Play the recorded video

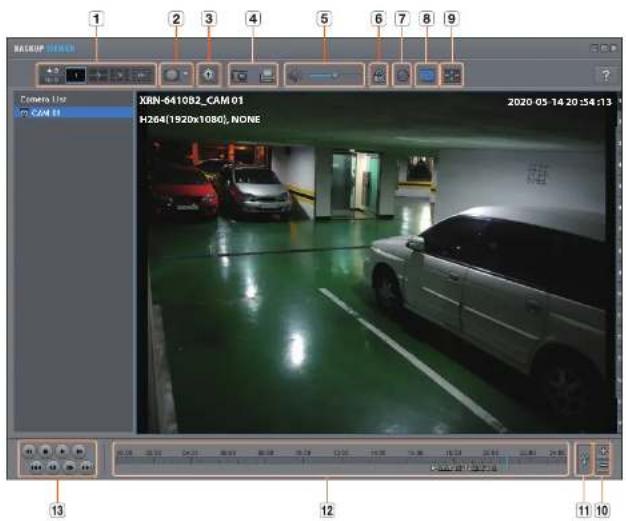tap(62, 451)
